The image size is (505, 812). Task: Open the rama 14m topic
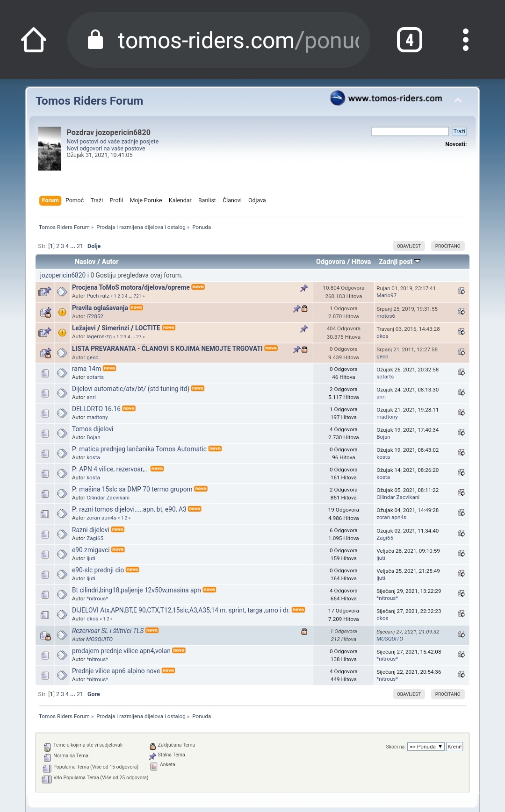click(87, 369)
